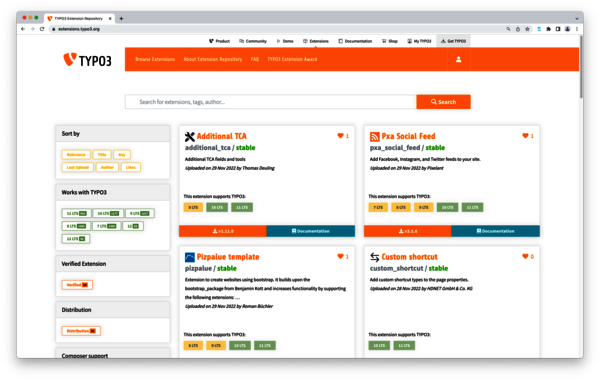Viewport: 600px width, 380px height.
Task: Open the browser extensions puzzle icon
Action: (x=548, y=29)
